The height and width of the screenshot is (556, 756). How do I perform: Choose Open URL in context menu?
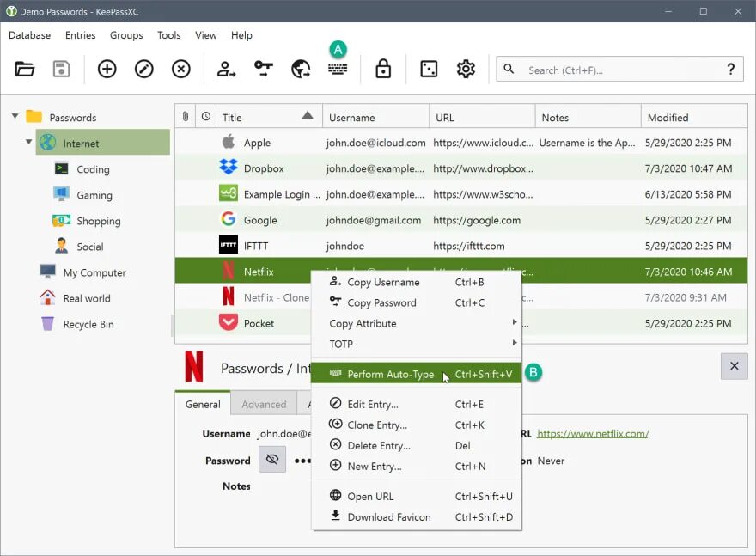click(x=416, y=496)
